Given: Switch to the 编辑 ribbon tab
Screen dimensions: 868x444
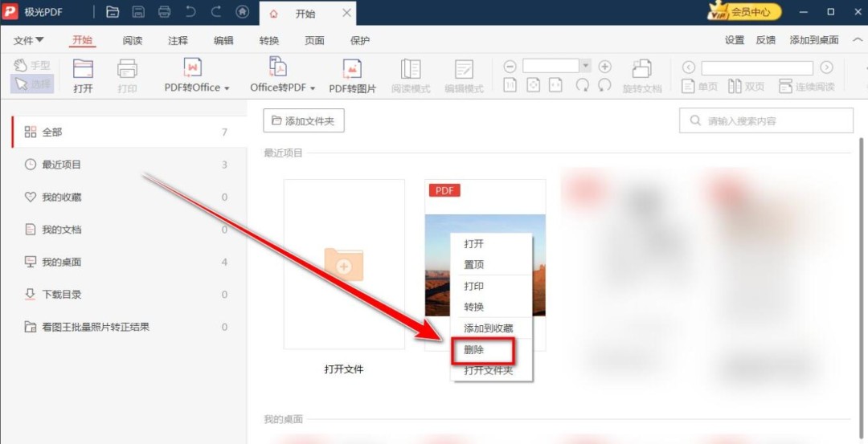Looking at the screenshot, I should [223, 40].
